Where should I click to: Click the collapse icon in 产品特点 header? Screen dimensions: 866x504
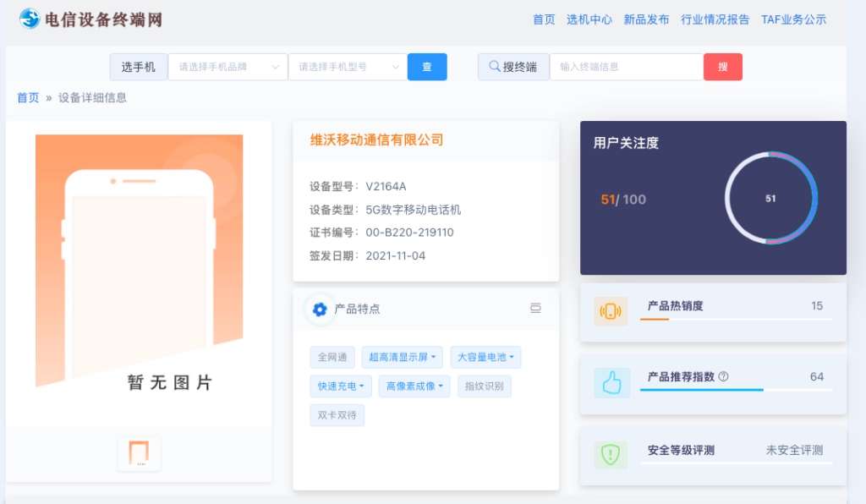(535, 308)
